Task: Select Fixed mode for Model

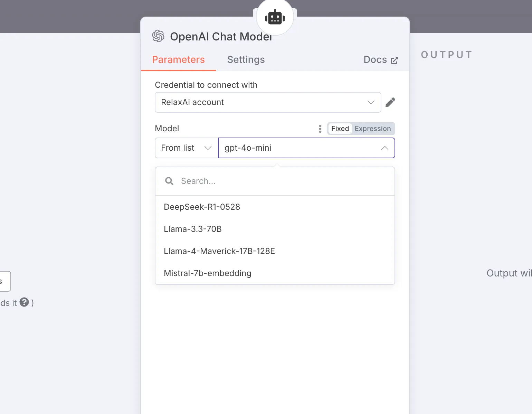Action: [340, 129]
